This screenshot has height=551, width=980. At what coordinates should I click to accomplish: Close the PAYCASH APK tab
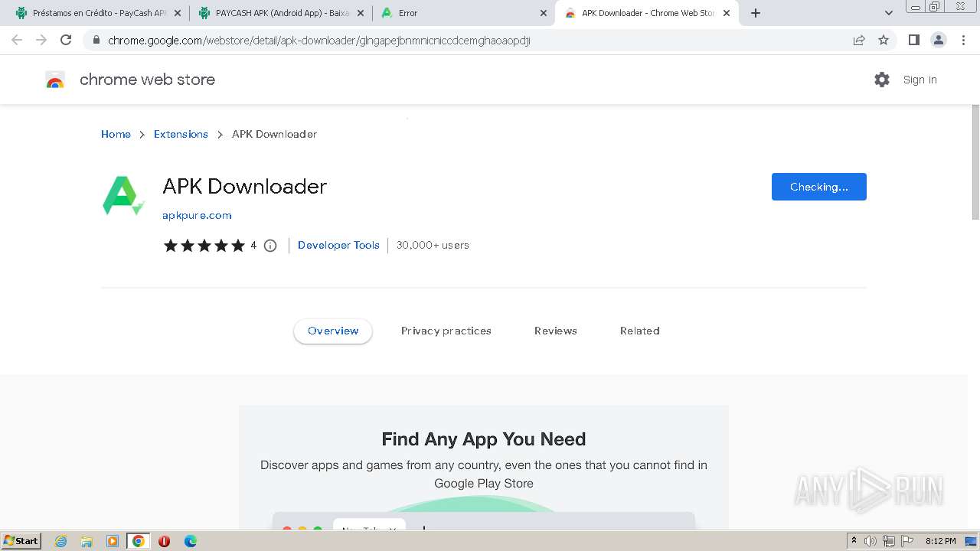point(361,13)
